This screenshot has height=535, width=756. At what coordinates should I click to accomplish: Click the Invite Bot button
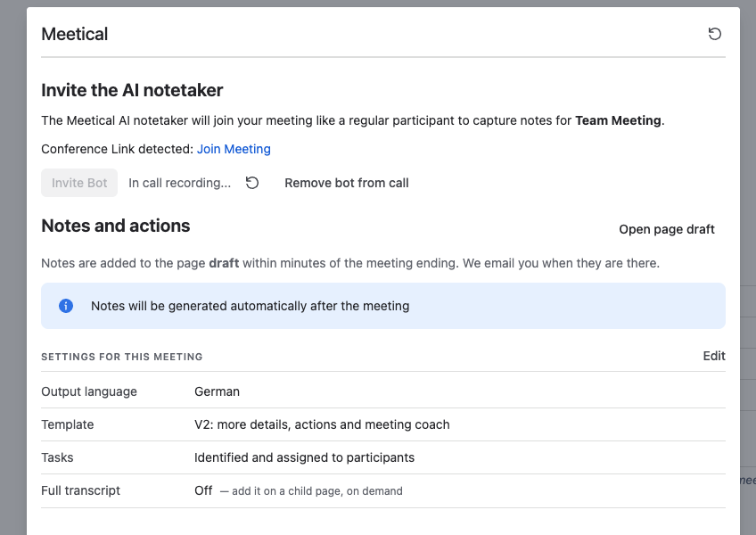tap(79, 183)
